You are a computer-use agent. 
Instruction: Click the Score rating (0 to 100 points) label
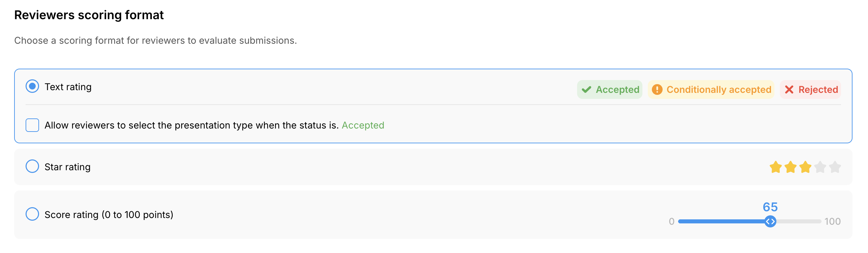tap(109, 215)
